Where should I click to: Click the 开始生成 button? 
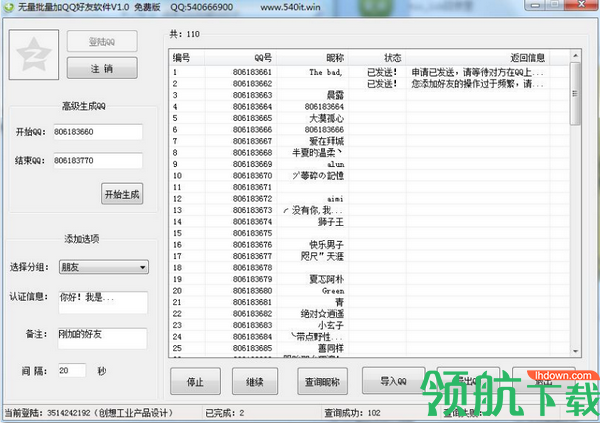pos(122,194)
